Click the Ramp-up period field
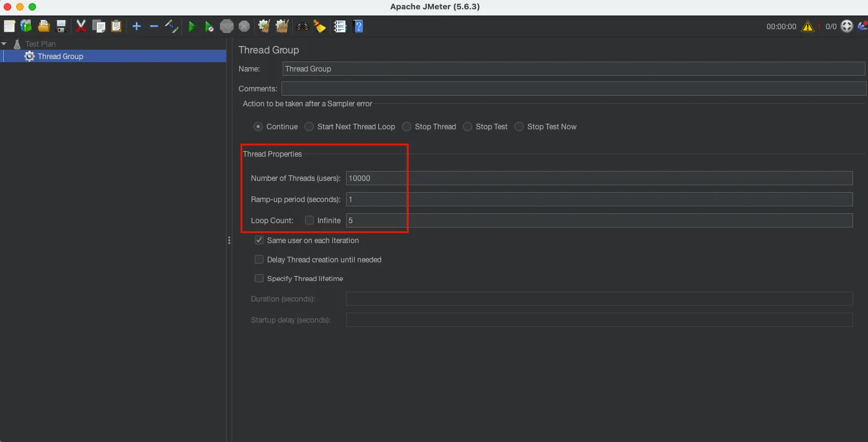Screen dimensions: 868x442 pyautogui.click(x=599, y=199)
